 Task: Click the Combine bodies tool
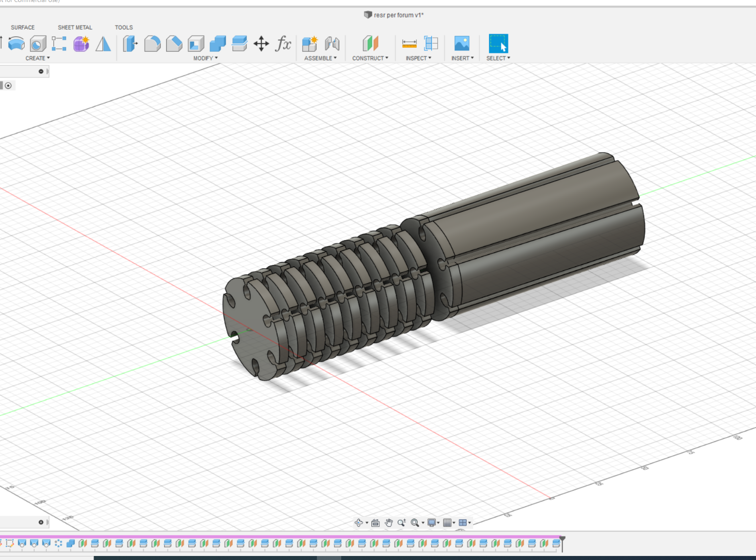tap(218, 44)
